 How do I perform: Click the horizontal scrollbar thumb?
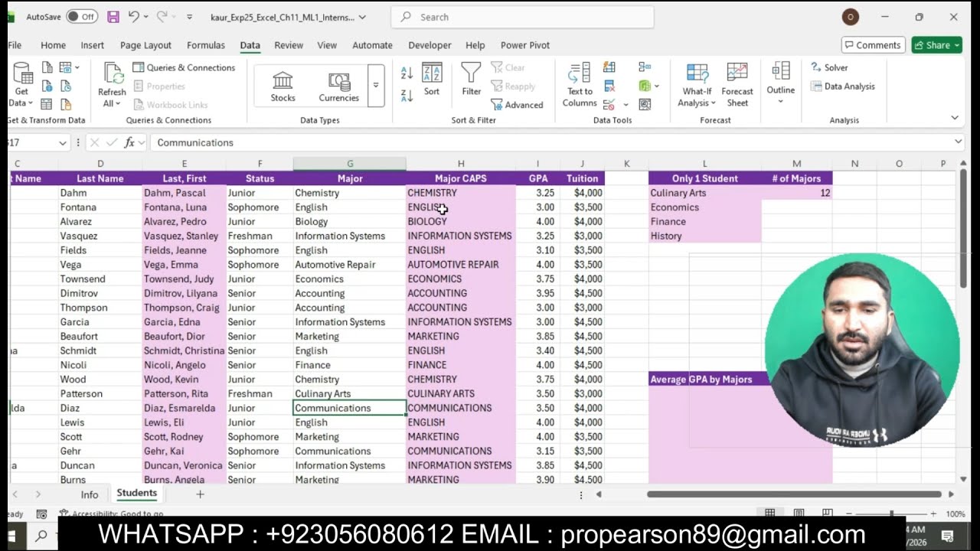coord(794,494)
